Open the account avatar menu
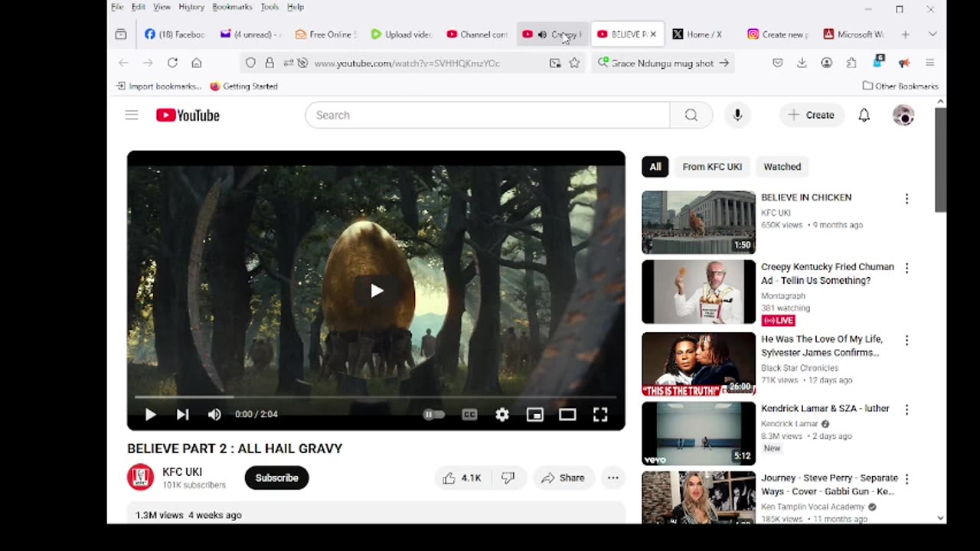 [903, 115]
